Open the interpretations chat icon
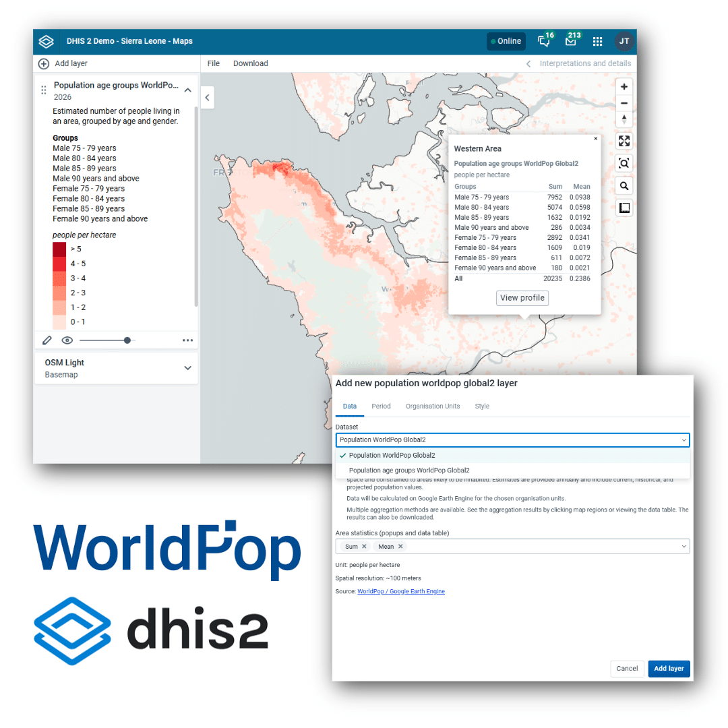This screenshot has height=728, width=728. coord(543,41)
